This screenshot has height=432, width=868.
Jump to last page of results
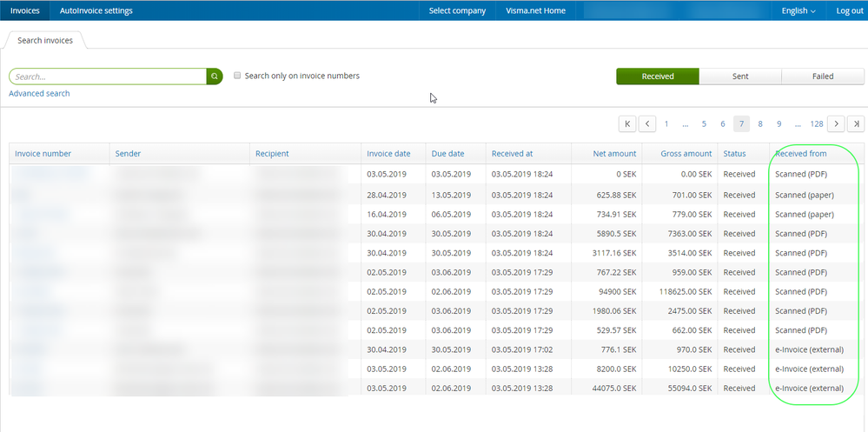(x=856, y=124)
